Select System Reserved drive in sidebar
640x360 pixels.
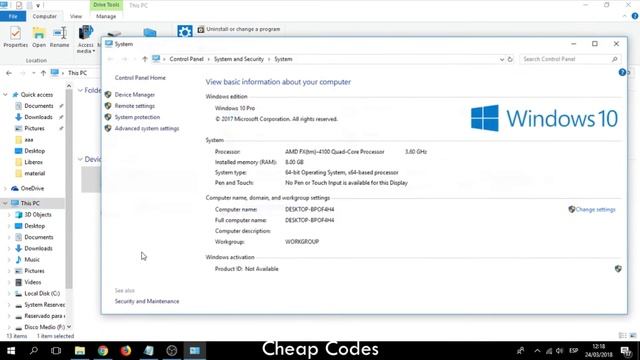(x=44, y=305)
